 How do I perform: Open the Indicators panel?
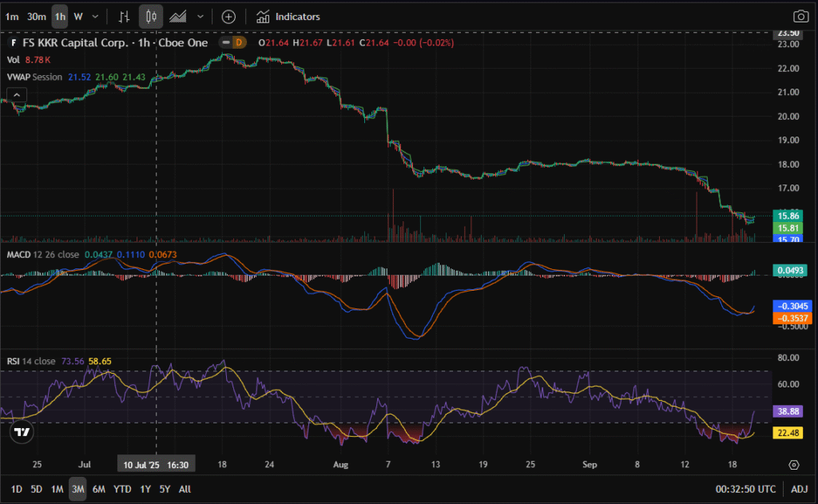[x=288, y=16]
